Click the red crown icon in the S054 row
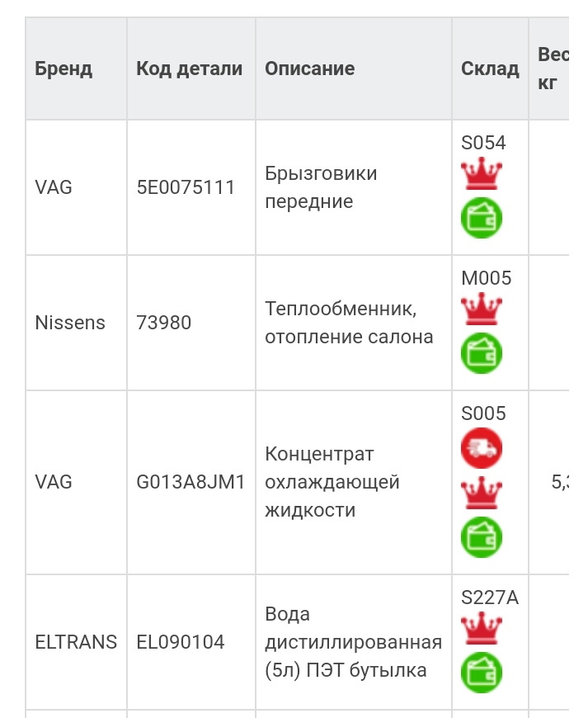 482,174
